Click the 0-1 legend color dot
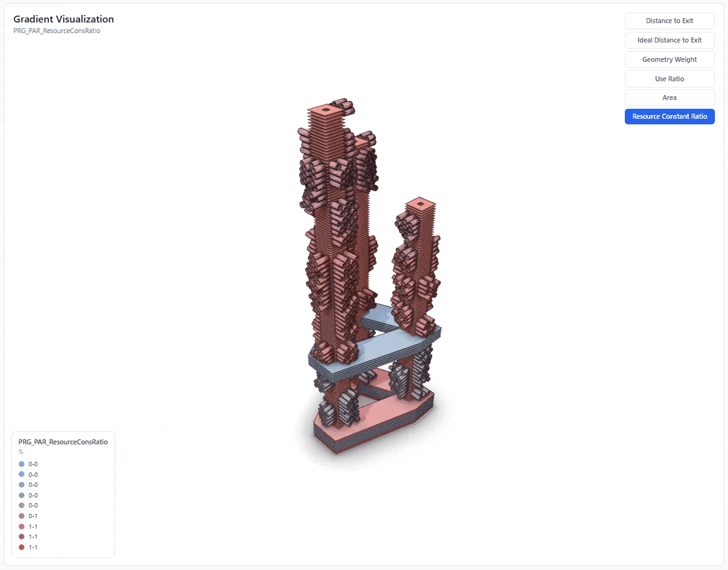 [x=22, y=516]
